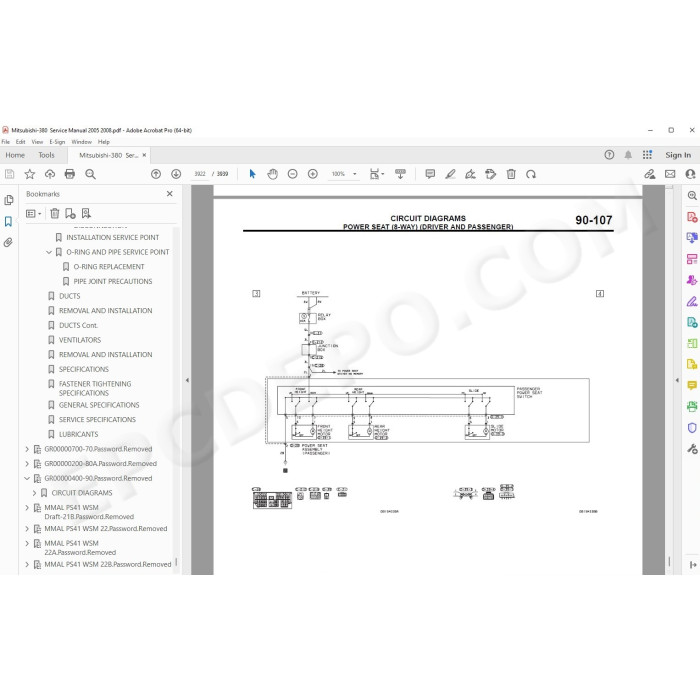Image resolution: width=700 pixels, height=700 pixels.
Task: Rotate the page clockwise icon
Action: (x=531, y=174)
